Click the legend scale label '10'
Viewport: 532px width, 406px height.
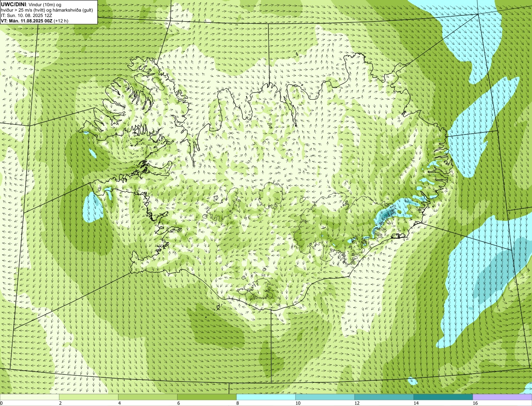[298, 403]
